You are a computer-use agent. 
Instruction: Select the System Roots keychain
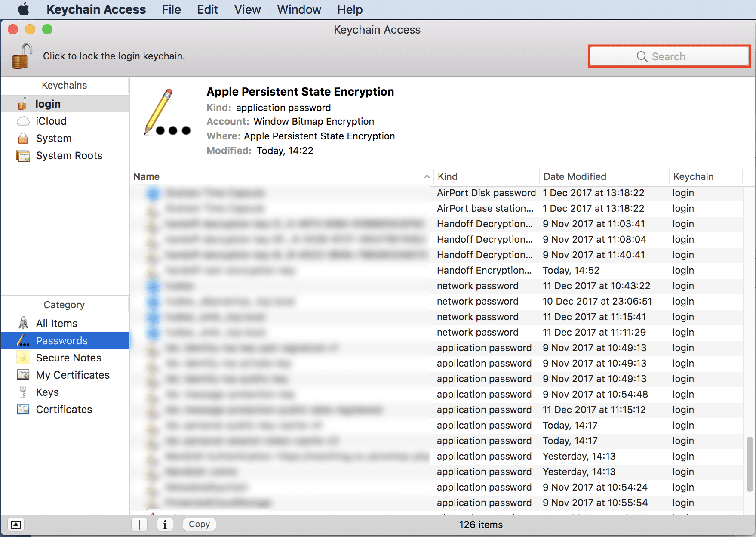[x=65, y=155]
